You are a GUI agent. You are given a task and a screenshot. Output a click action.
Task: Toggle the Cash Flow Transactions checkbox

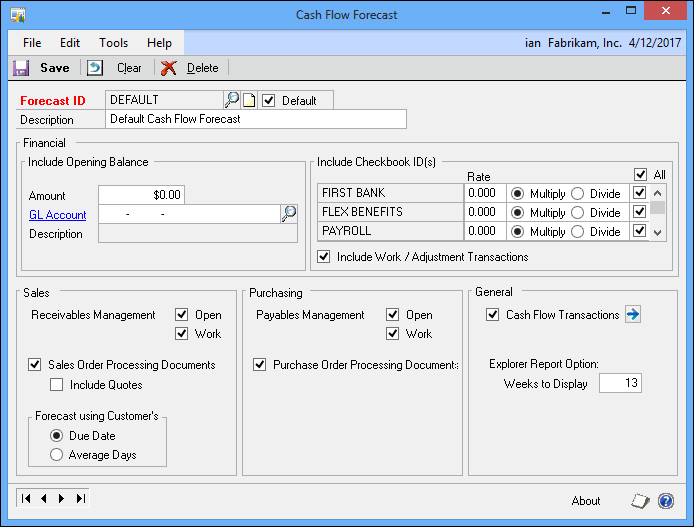coord(493,315)
